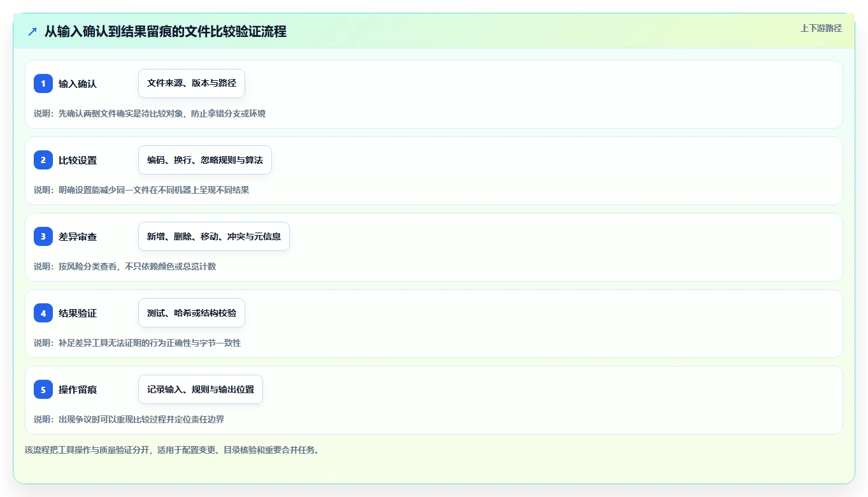
Task: Select step number 1 badge
Action: click(x=43, y=83)
